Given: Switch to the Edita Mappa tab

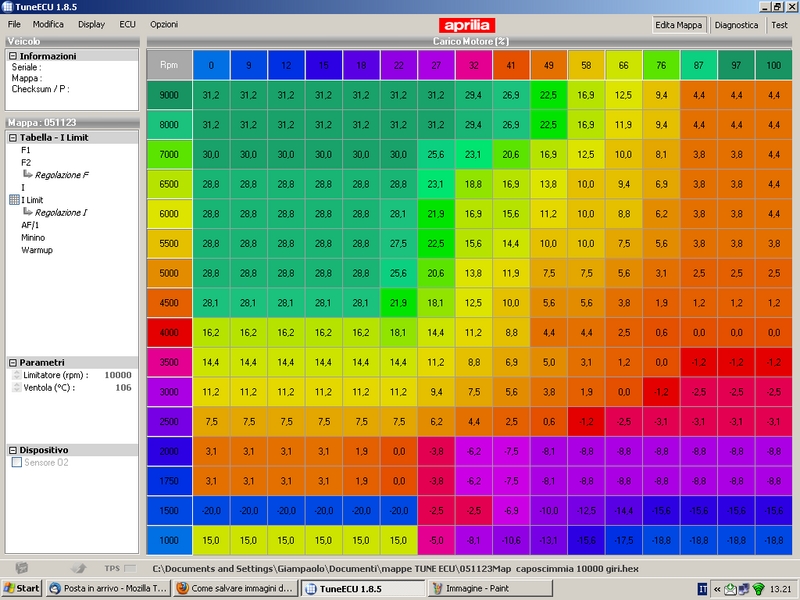Looking at the screenshot, I should tap(679, 25).
